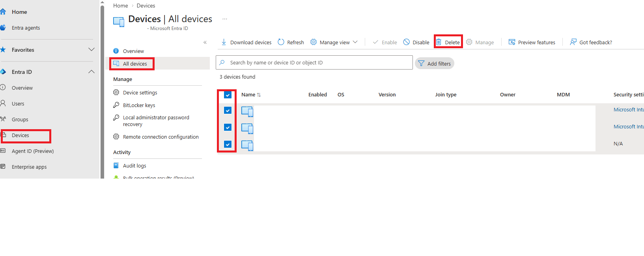Click the Device settings gear icon
The width and height of the screenshot is (644, 256).
point(116,92)
